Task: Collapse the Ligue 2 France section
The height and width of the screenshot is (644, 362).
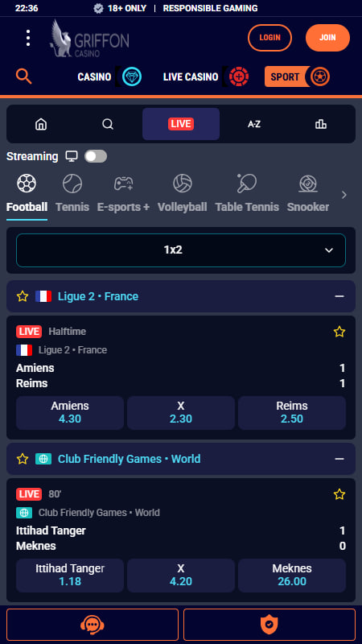Action: point(339,296)
